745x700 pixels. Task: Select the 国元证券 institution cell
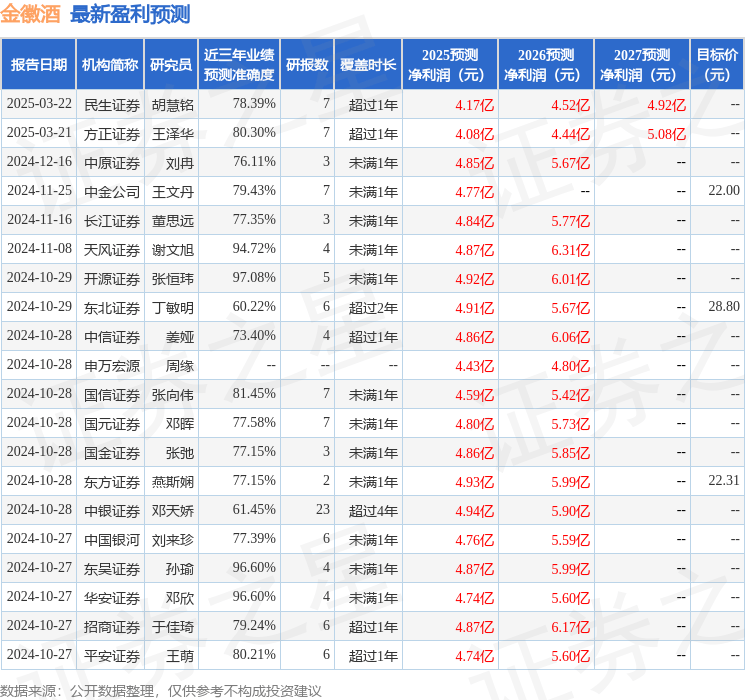[x=112, y=423]
